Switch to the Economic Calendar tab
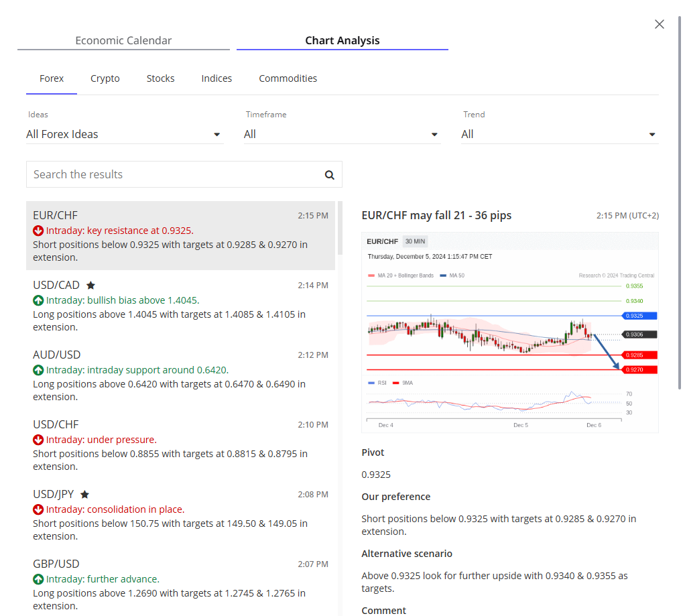This screenshot has height=616, width=683. click(123, 41)
